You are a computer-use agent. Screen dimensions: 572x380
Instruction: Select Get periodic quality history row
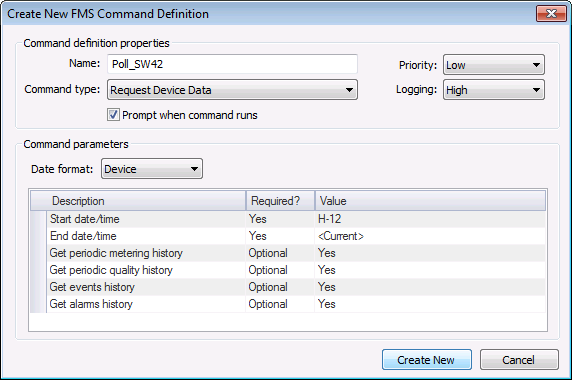pos(288,270)
